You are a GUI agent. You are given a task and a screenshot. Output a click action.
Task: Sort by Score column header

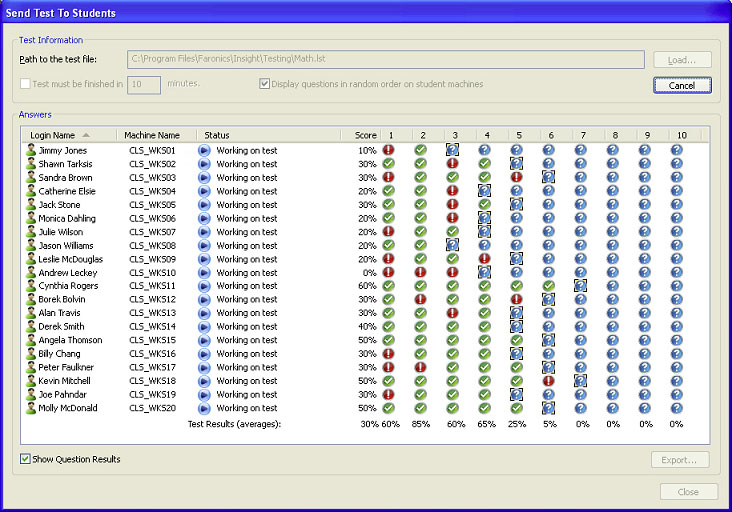(x=361, y=135)
